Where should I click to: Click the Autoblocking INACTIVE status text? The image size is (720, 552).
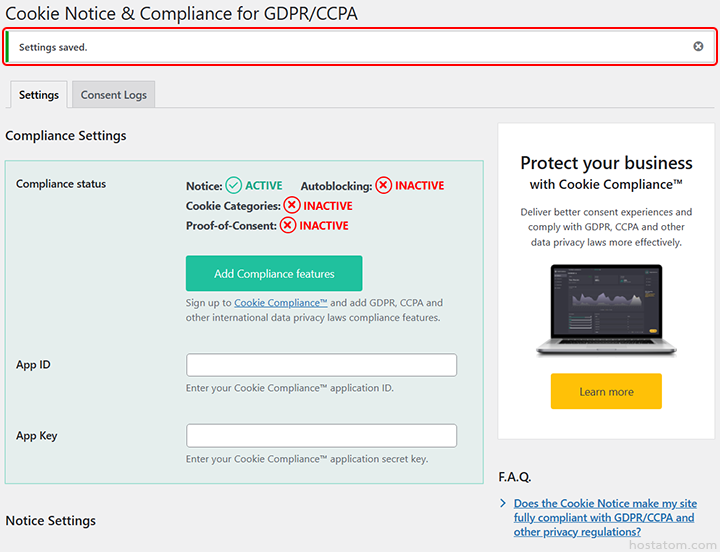click(419, 186)
